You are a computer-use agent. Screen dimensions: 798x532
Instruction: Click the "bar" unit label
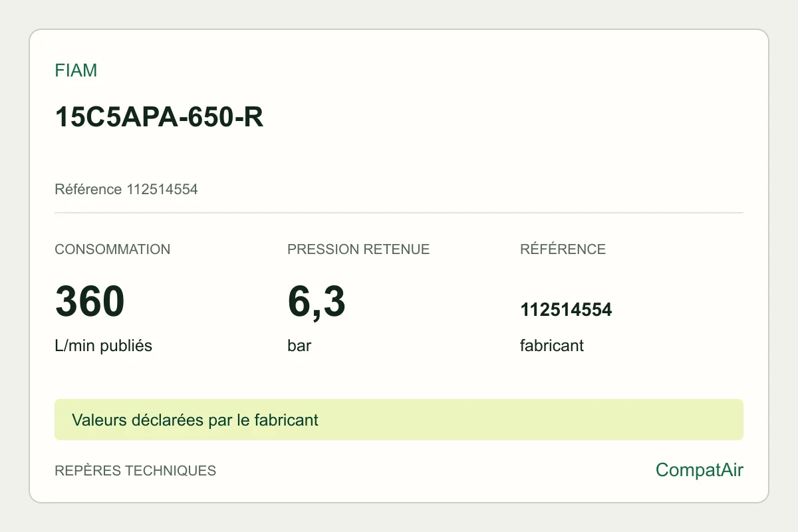coord(299,346)
